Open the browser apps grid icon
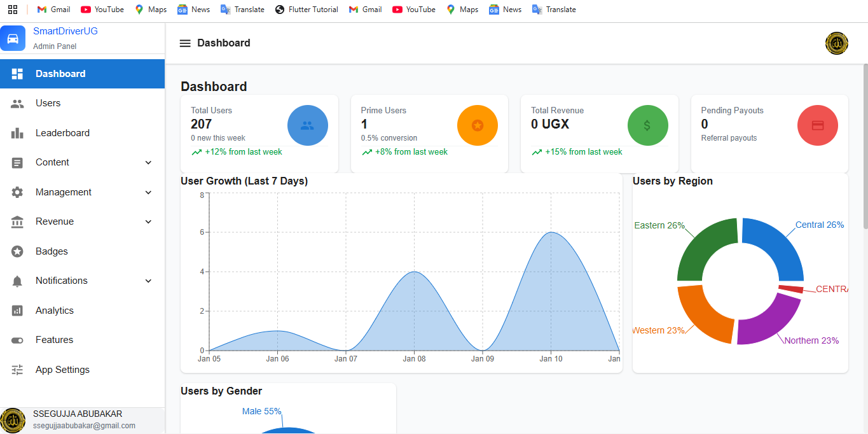The image size is (868, 434). click(13, 10)
